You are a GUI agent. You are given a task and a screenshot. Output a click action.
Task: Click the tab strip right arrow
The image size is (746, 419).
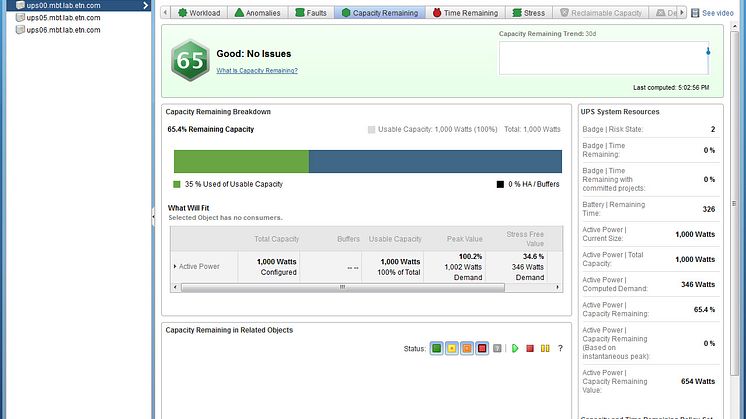tap(682, 13)
